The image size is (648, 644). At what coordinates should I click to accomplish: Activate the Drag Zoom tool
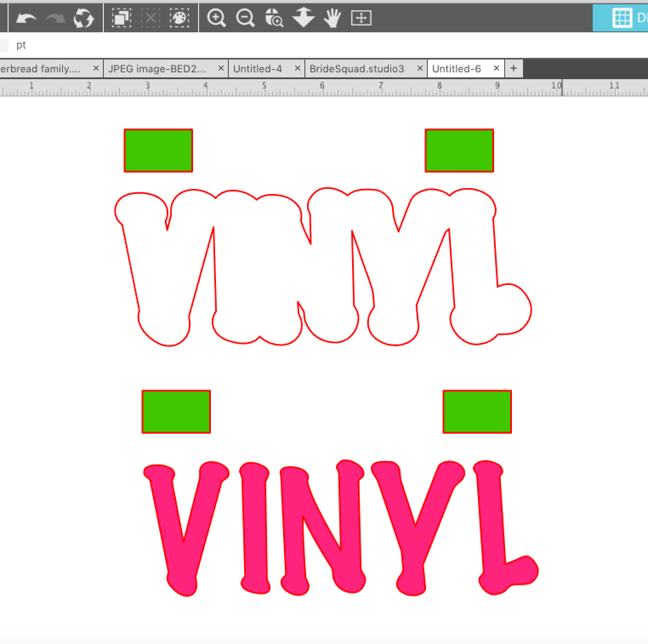coord(274,18)
